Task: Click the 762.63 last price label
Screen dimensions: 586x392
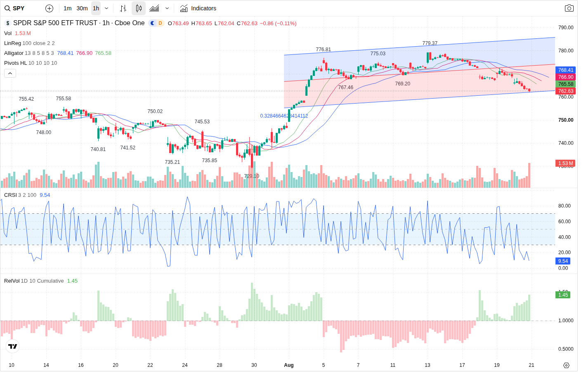Action: pos(565,91)
